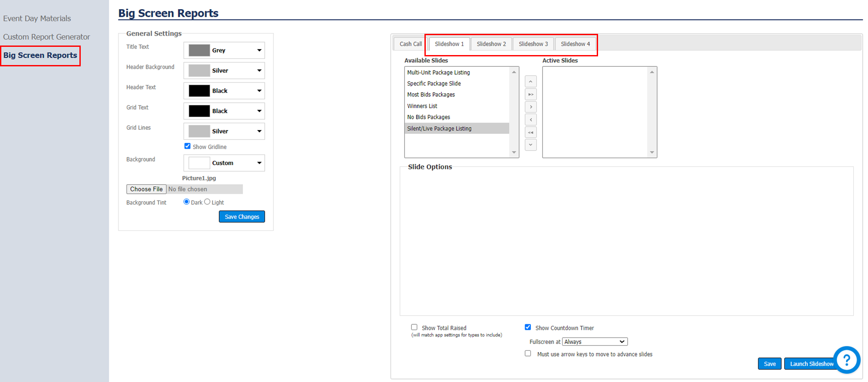Click Available Slides list scroll-down arrow

tap(514, 152)
